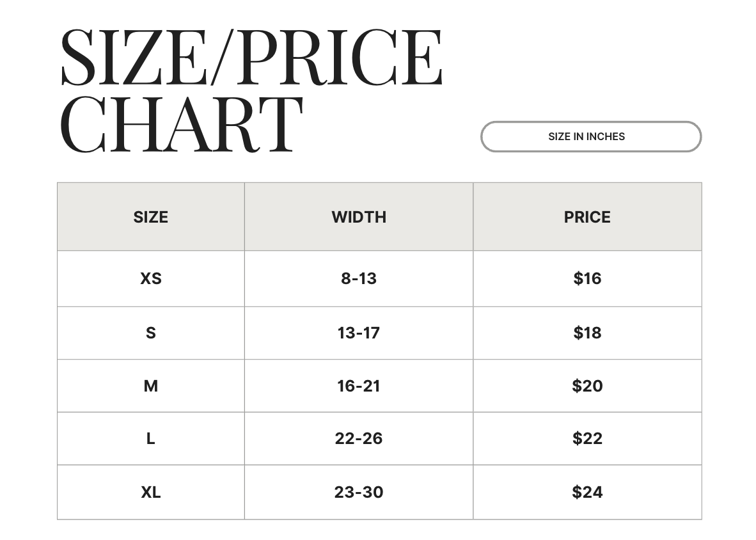Viewport: 756px width, 540px height.
Task: Select the S size cell
Action: click(151, 333)
